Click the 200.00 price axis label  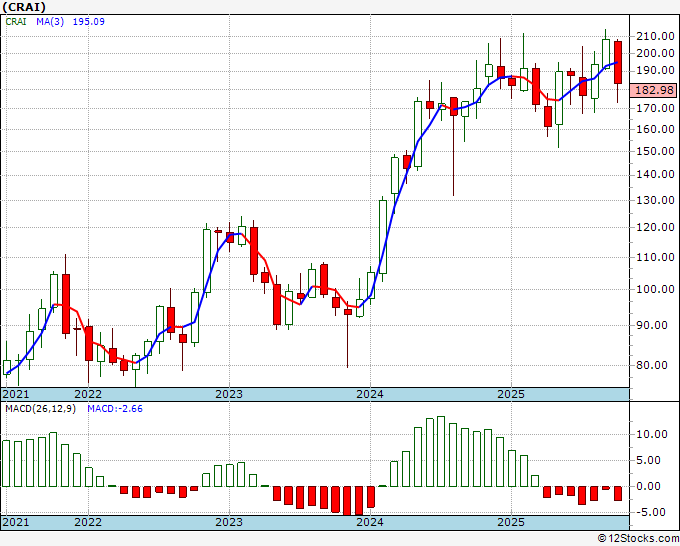pos(655,53)
